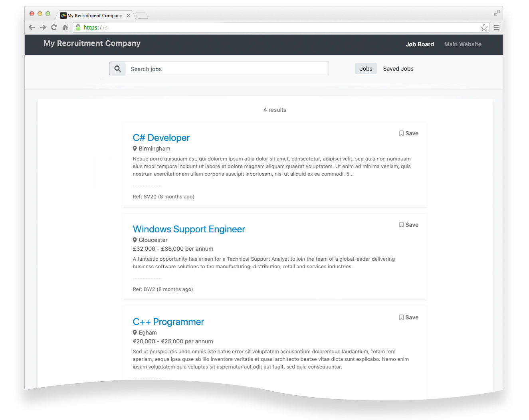Click the Birmingham location pin icon
Screen dimensions: 529x420
135,149
